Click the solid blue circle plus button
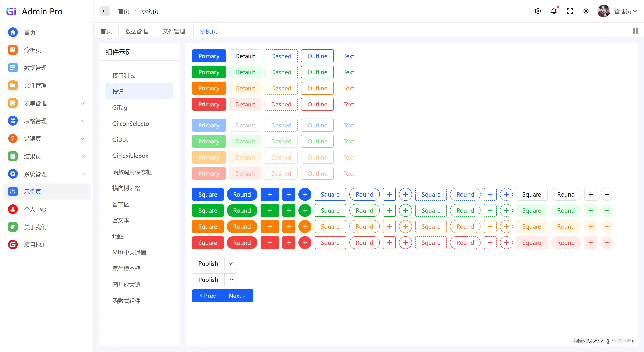This screenshot has width=644, height=352. (x=305, y=194)
